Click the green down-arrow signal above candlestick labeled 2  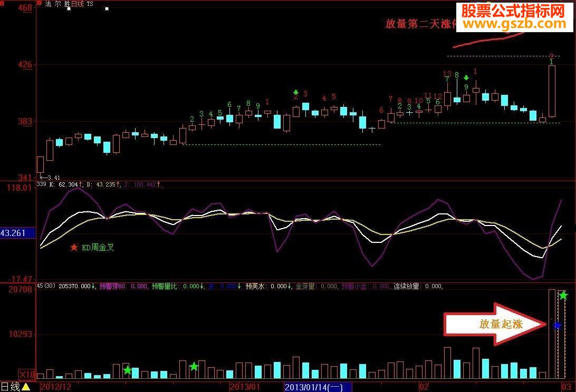click(296, 91)
